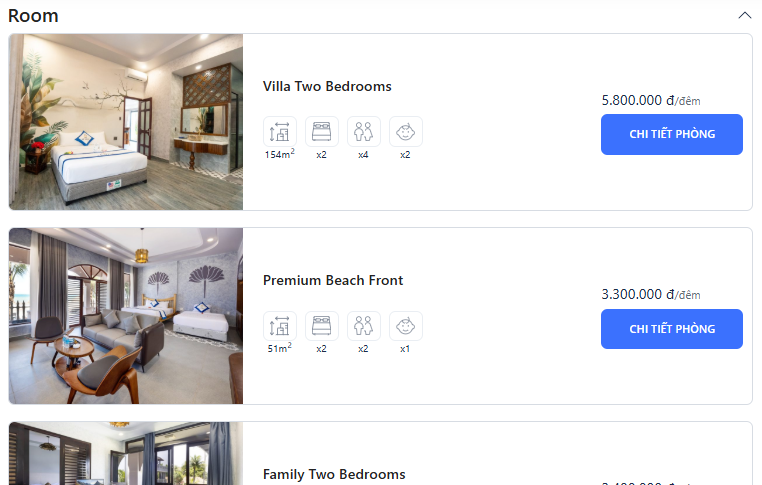Click the Family Two Bedrooms title
762x485 pixels.
coord(334,474)
